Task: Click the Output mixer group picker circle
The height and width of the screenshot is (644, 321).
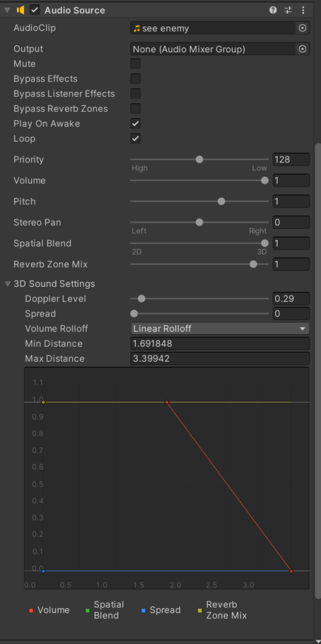Action: pyautogui.click(x=303, y=49)
